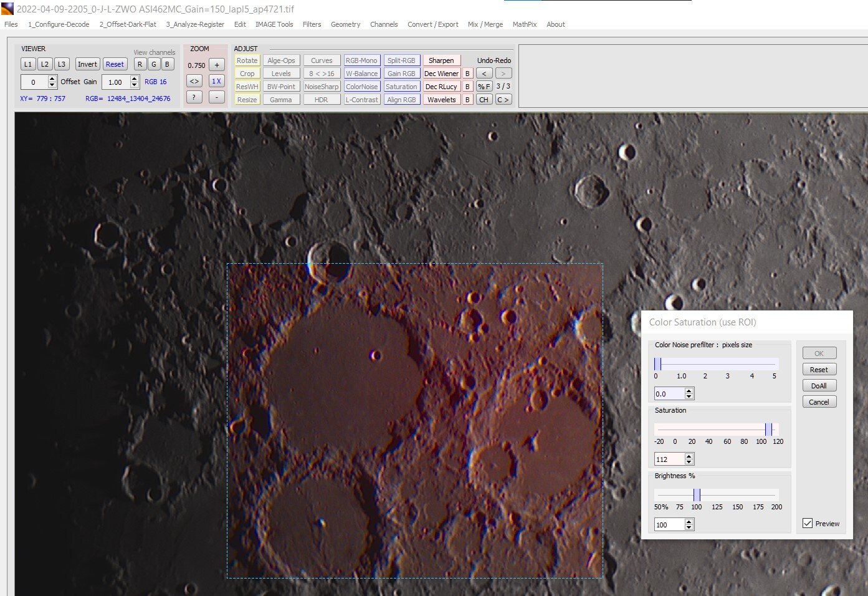Open the ColorNoise tool

click(x=361, y=87)
